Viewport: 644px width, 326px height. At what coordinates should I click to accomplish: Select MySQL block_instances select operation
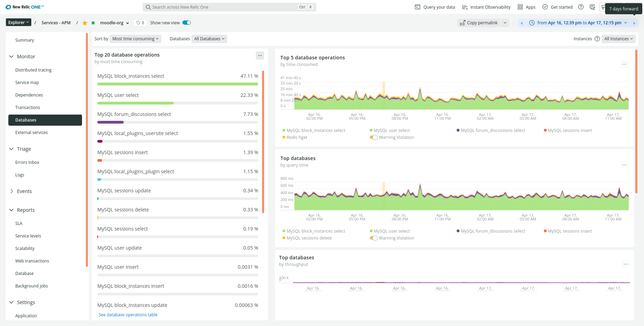(x=178, y=79)
